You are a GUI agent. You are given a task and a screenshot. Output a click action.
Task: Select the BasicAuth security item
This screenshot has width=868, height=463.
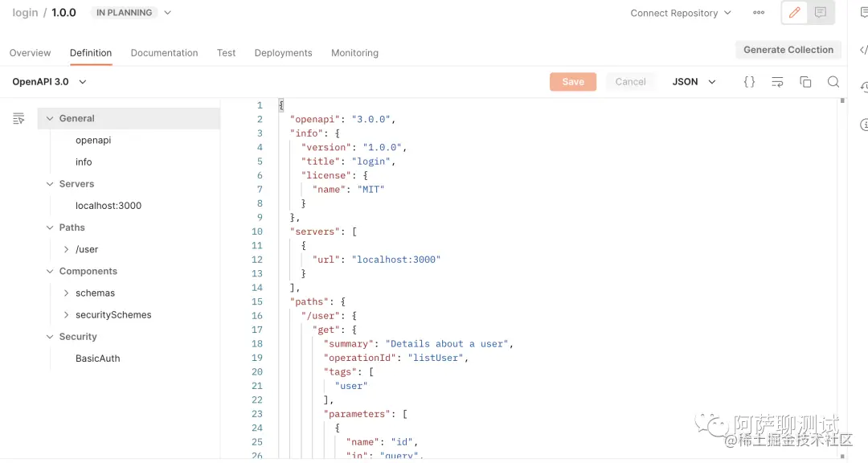[97, 359]
